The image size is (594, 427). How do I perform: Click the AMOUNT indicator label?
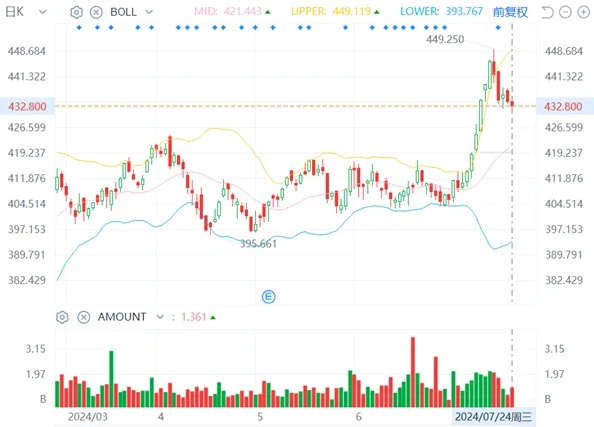[122, 317]
